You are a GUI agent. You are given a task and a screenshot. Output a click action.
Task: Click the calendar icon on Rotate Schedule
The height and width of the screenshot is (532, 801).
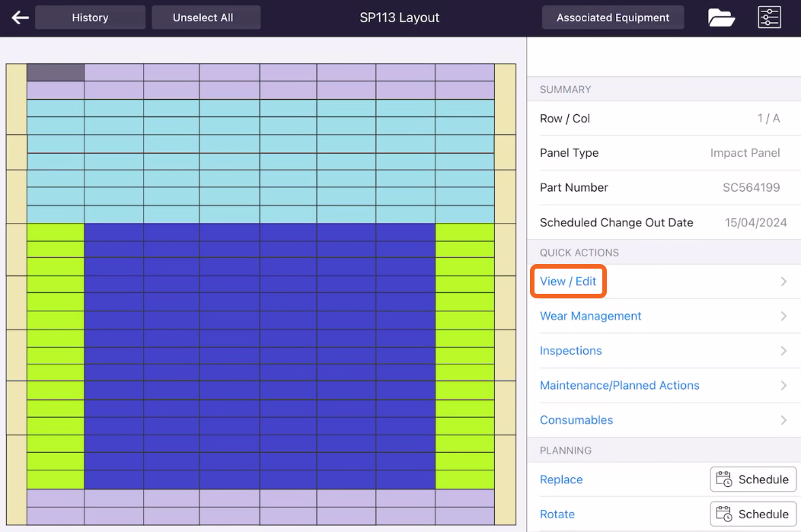[724, 514]
